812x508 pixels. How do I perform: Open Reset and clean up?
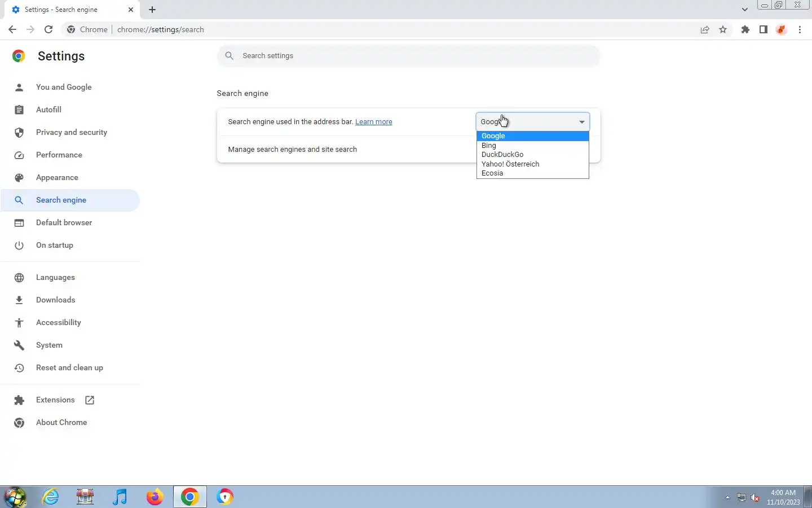pyautogui.click(x=70, y=367)
